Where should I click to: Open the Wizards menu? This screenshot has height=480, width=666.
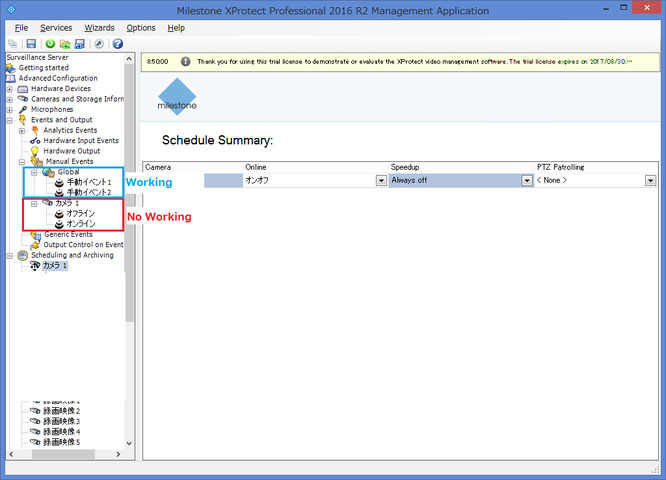pyautogui.click(x=99, y=28)
